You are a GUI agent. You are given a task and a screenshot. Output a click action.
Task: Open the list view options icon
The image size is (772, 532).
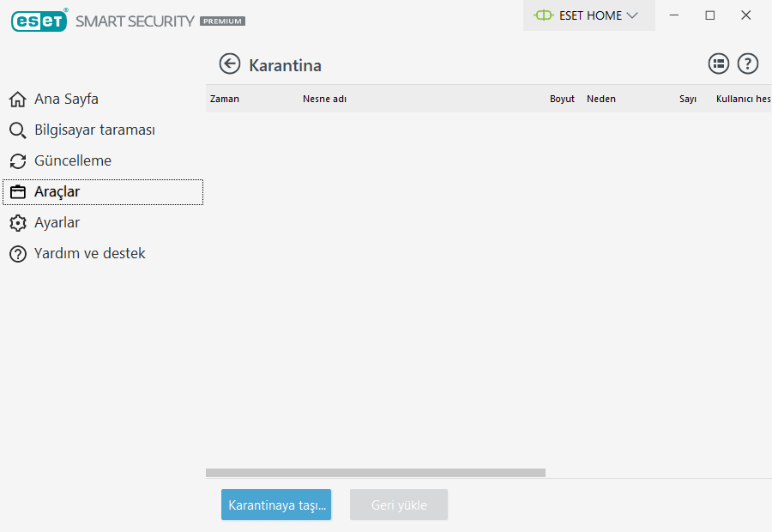point(718,63)
